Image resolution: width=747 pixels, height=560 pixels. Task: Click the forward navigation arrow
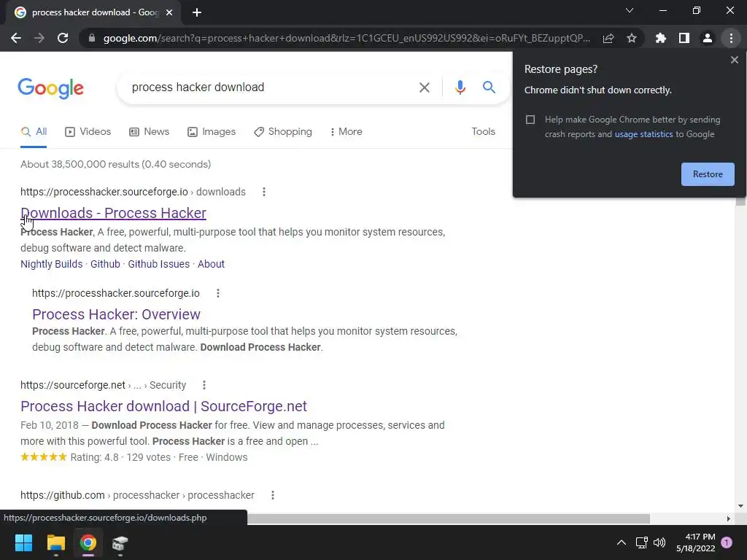click(x=39, y=38)
